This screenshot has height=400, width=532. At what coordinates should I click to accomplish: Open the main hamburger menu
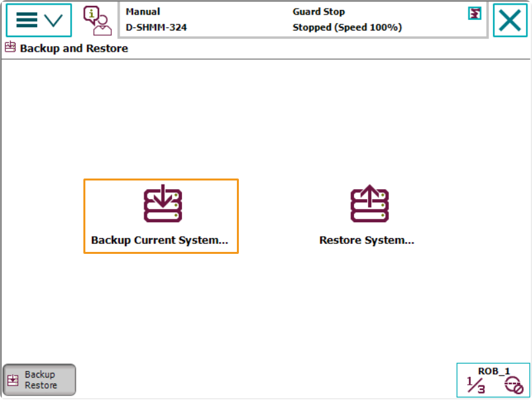27,20
